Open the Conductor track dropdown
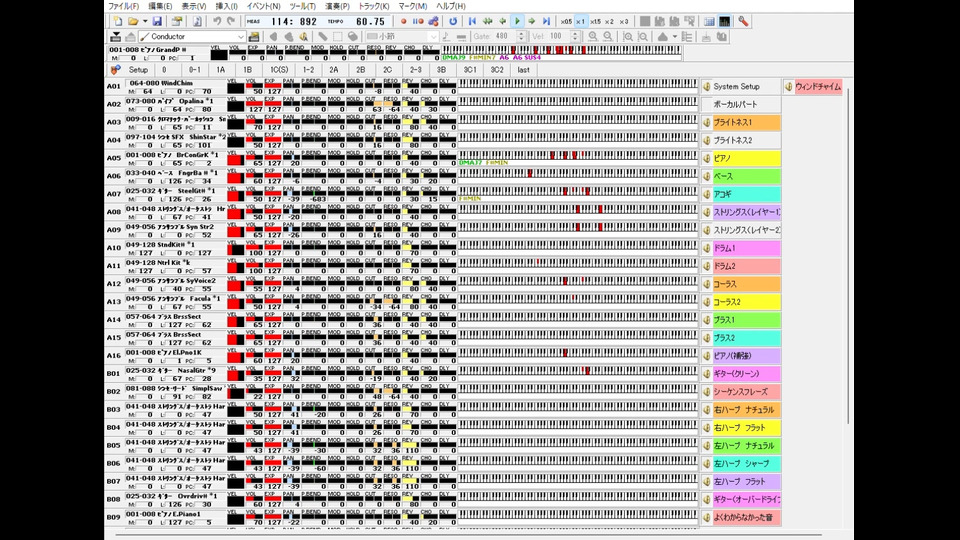 point(241,37)
